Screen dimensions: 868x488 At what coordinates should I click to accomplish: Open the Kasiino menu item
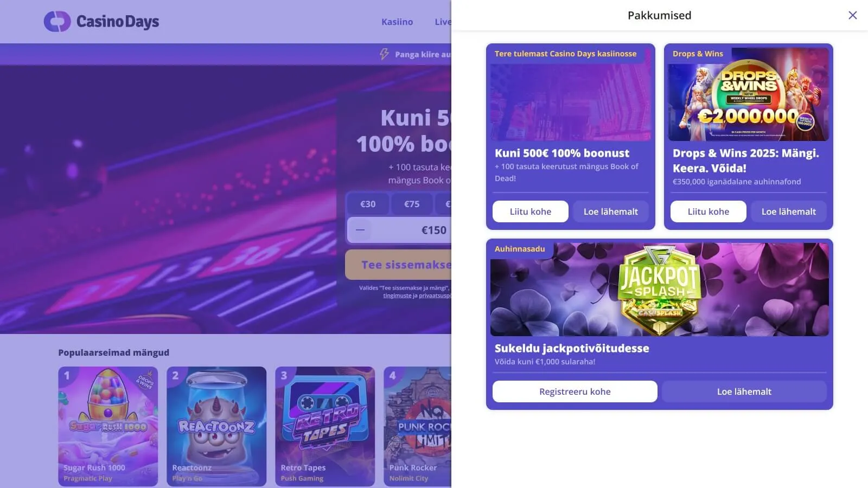click(x=397, y=22)
